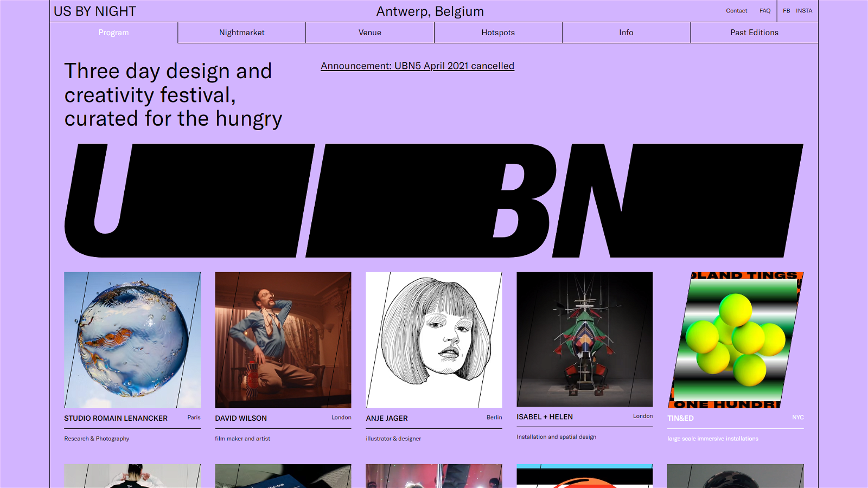
Task: Open Past Editions tab
Action: tap(754, 33)
